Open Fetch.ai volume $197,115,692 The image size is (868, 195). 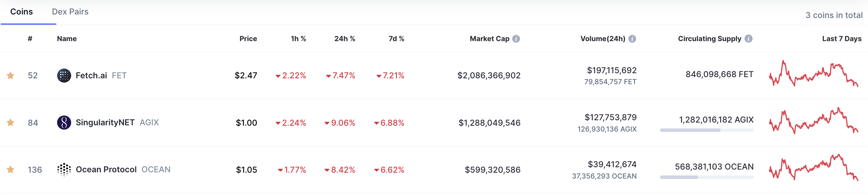612,70
